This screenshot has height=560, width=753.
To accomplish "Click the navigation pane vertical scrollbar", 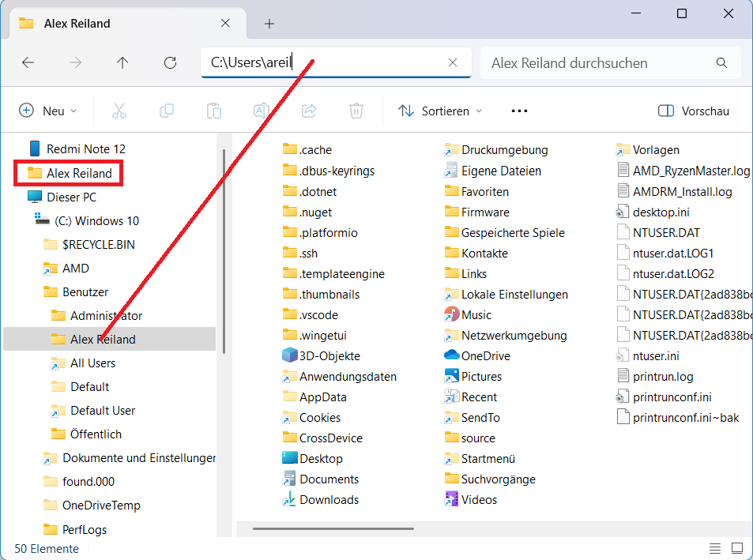I will tap(224, 251).
